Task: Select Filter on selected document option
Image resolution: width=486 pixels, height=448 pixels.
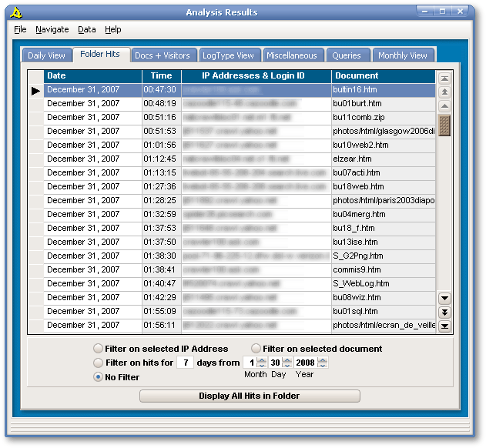Action: [x=256, y=349]
